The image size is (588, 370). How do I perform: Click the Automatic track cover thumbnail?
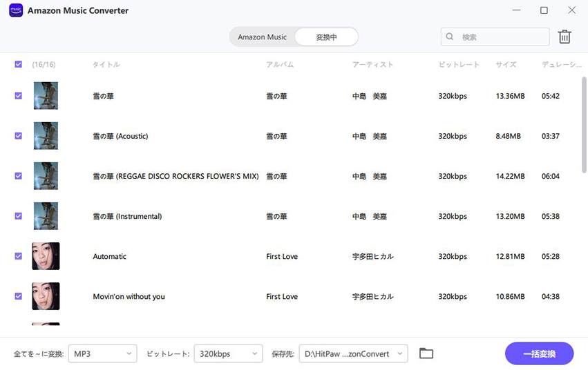(x=46, y=256)
